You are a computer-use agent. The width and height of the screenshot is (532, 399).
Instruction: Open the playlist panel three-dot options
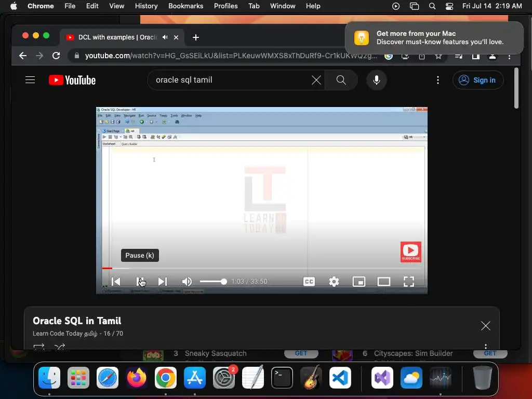(486, 346)
